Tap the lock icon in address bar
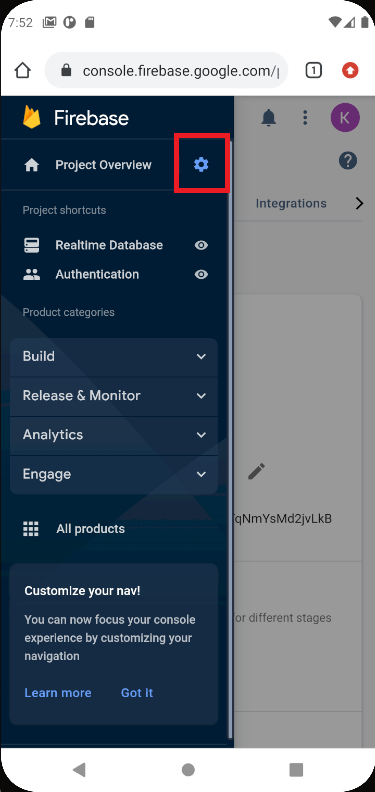This screenshot has height=792, width=375. tap(66, 70)
